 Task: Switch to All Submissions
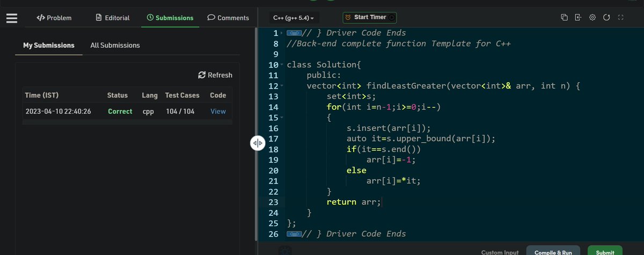(115, 45)
